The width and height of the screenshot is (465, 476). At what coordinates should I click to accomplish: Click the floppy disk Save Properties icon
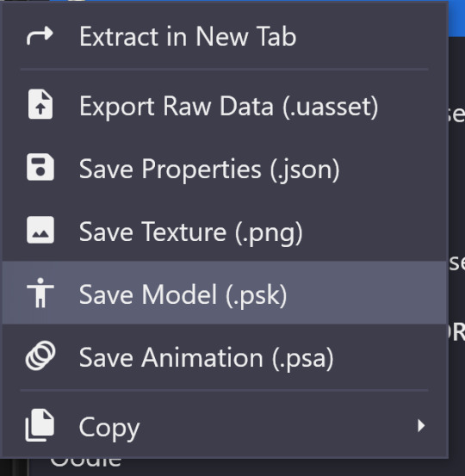pyautogui.click(x=40, y=167)
